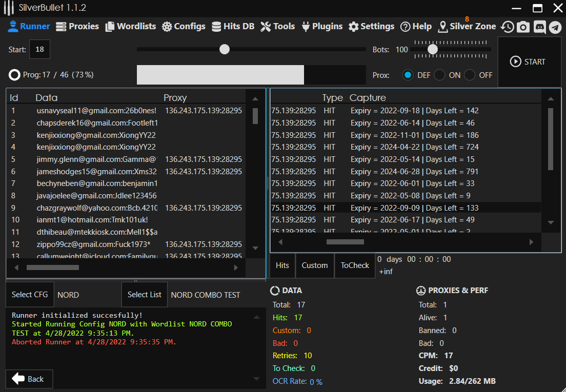Open the Hits DB section
566x392 pixels.
point(233,26)
